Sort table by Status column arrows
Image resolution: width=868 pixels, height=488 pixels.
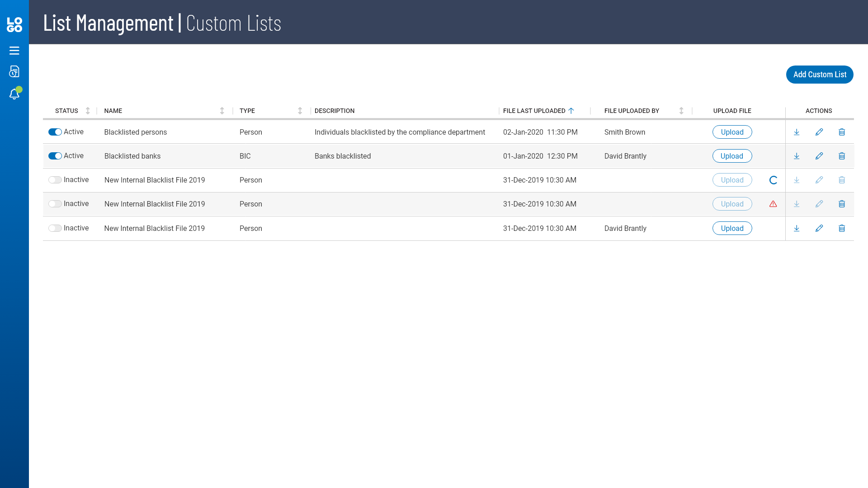(x=88, y=111)
